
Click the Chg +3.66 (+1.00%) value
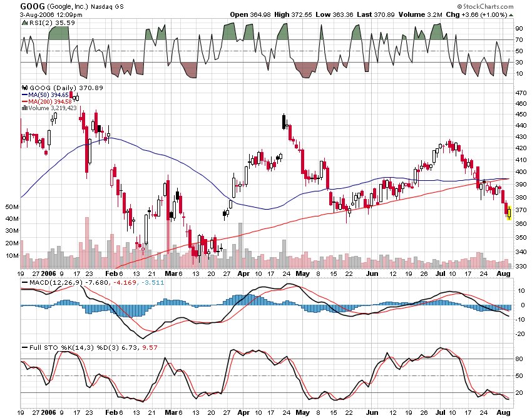pos(476,14)
